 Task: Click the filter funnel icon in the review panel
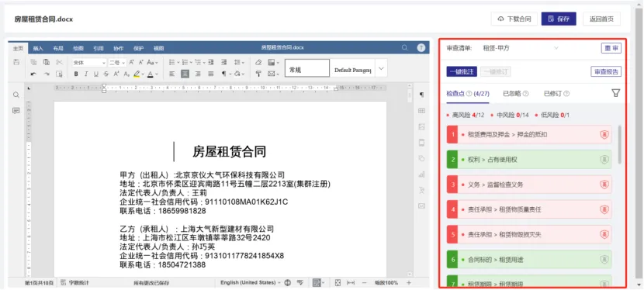615,93
